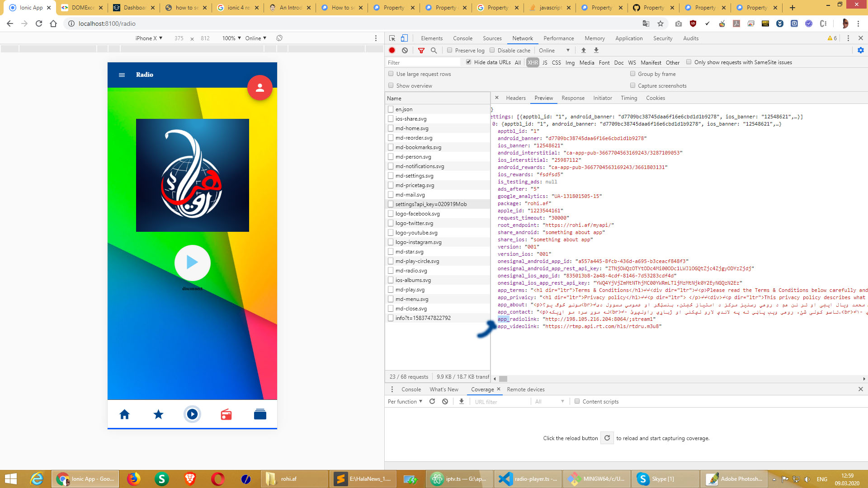Screen dimensions: 868x488
Task: Enable Group by frame checkbox
Action: (633, 74)
